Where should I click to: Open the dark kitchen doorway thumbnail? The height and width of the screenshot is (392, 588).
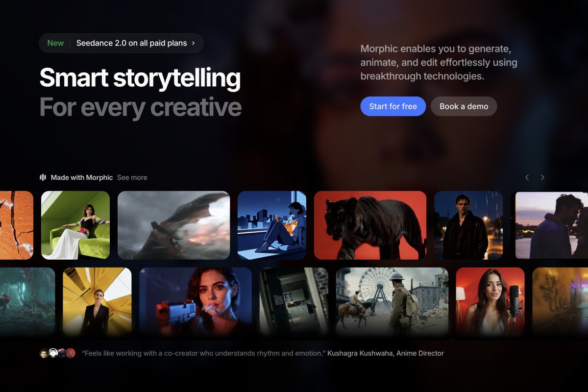coord(294,301)
